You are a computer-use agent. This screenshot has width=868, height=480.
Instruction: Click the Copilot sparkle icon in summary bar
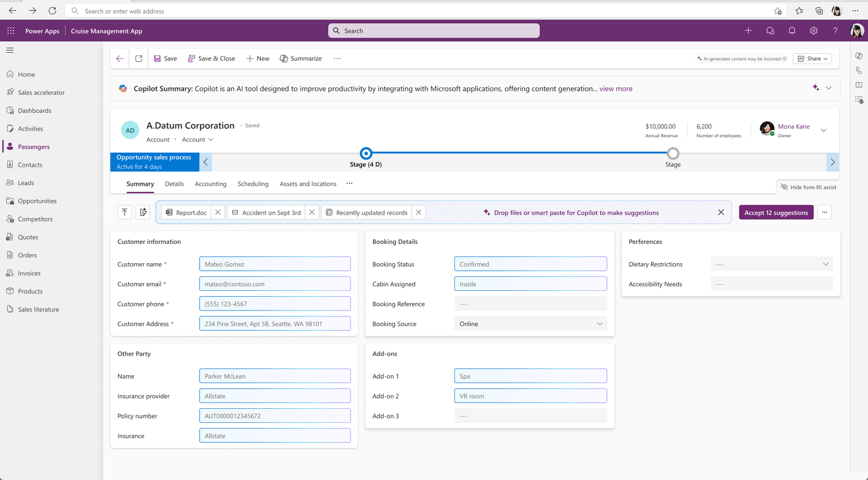pos(816,88)
